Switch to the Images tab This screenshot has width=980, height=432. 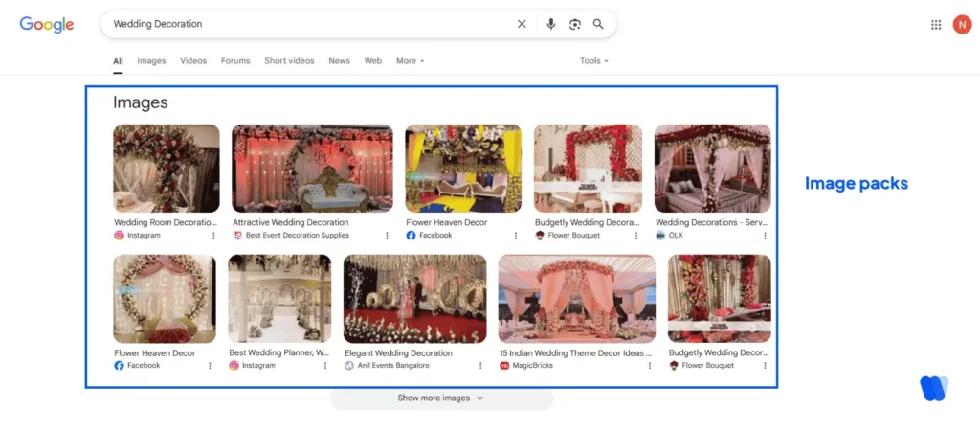[x=151, y=60]
